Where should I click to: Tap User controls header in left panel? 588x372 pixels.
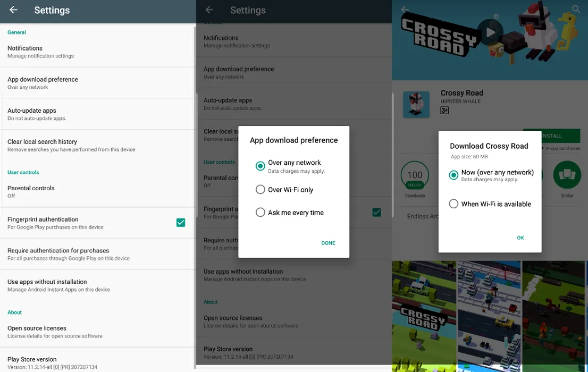(x=23, y=172)
